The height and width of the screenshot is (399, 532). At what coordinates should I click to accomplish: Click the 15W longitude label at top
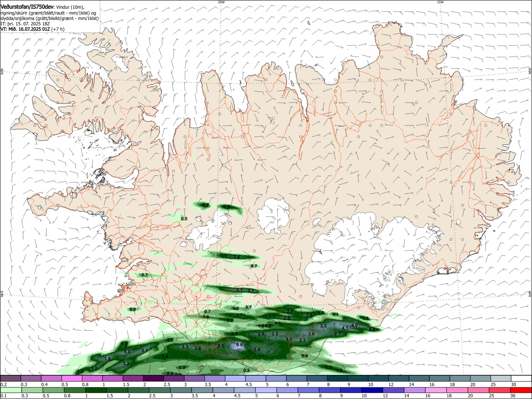440,2
